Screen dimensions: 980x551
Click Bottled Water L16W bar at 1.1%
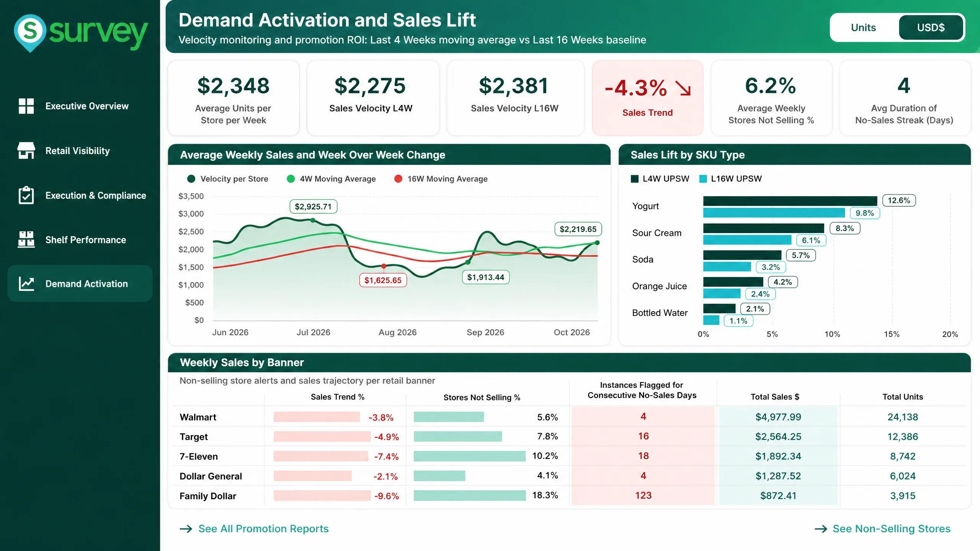[711, 320]
